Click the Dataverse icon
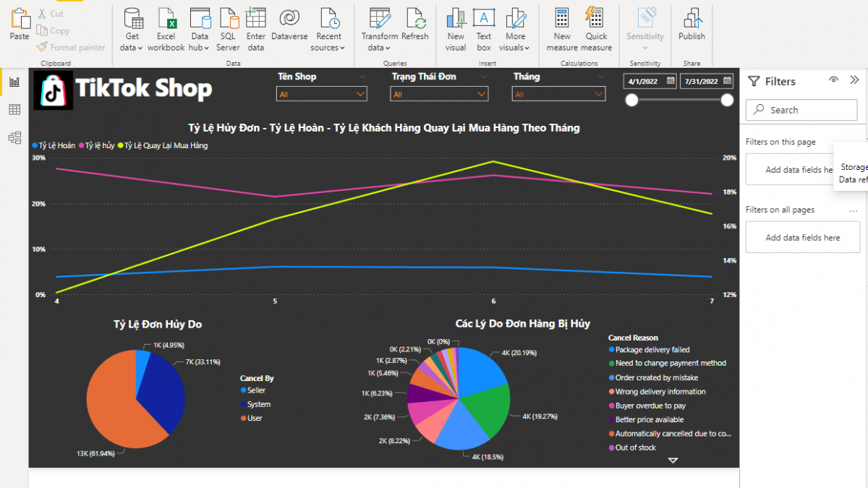The image size is (868, 488). (x=289, y=20)
